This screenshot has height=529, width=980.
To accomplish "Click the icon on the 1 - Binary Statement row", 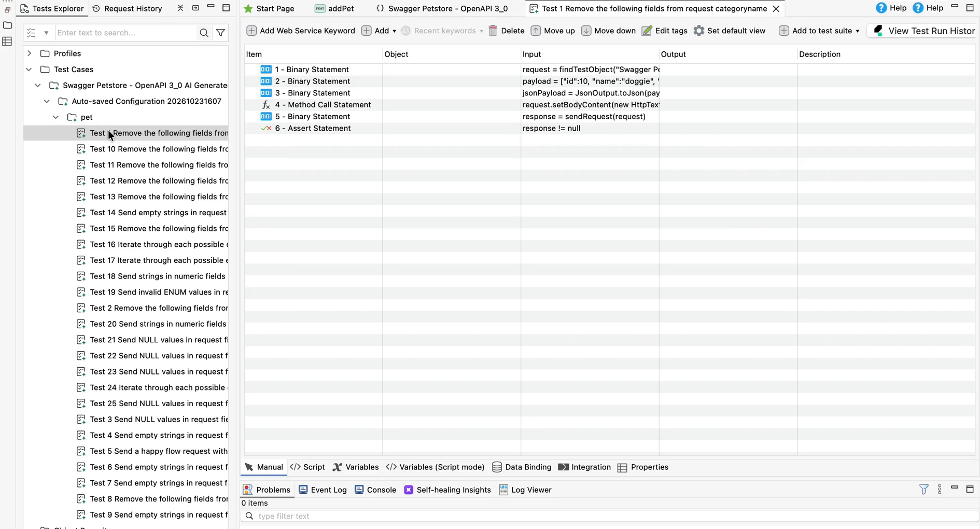I will pyautogui.click(x=266, y=69).
